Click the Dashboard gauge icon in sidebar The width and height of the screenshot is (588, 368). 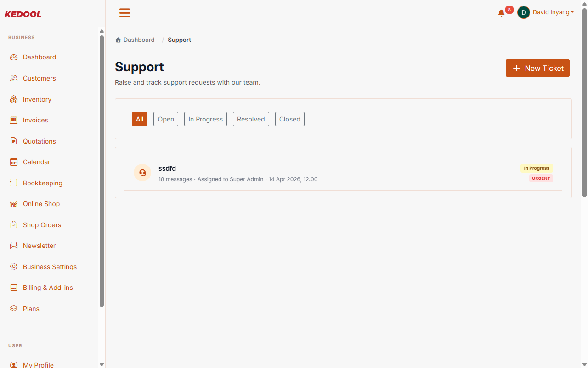(x=14, y=57)
